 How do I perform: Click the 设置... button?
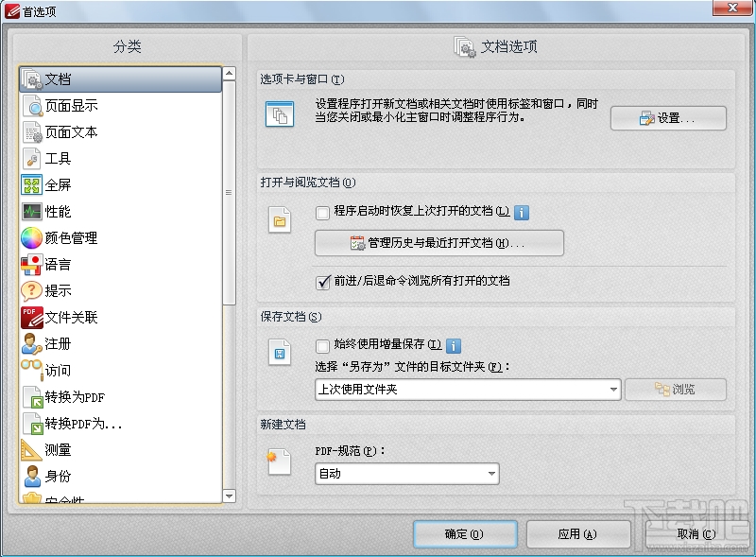[668, 118]
